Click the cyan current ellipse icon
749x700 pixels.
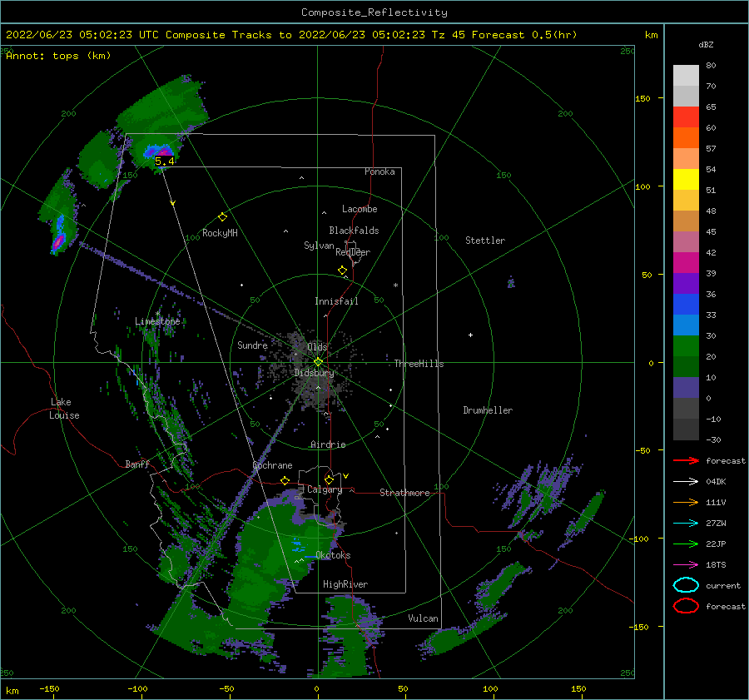[x=686, y=585]
